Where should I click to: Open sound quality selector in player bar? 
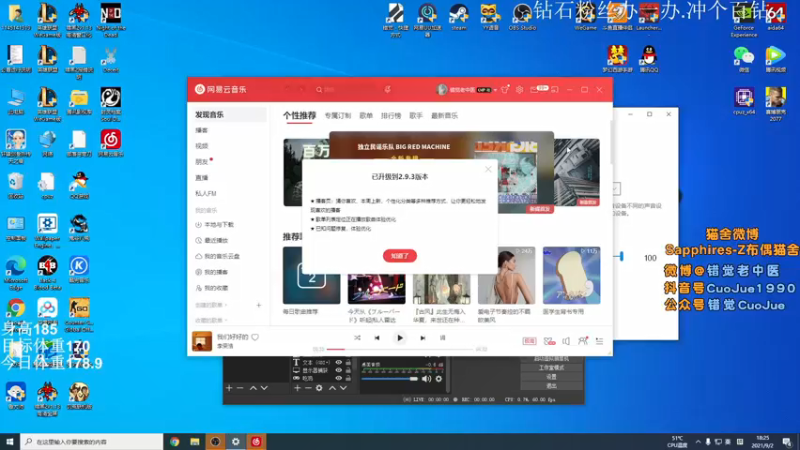tap(529, 341)
